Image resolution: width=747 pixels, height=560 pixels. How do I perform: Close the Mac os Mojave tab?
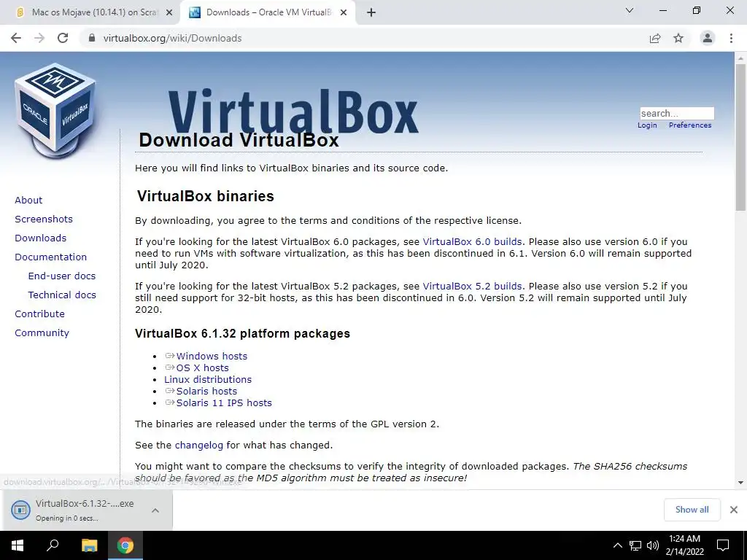tap(169, 12)
